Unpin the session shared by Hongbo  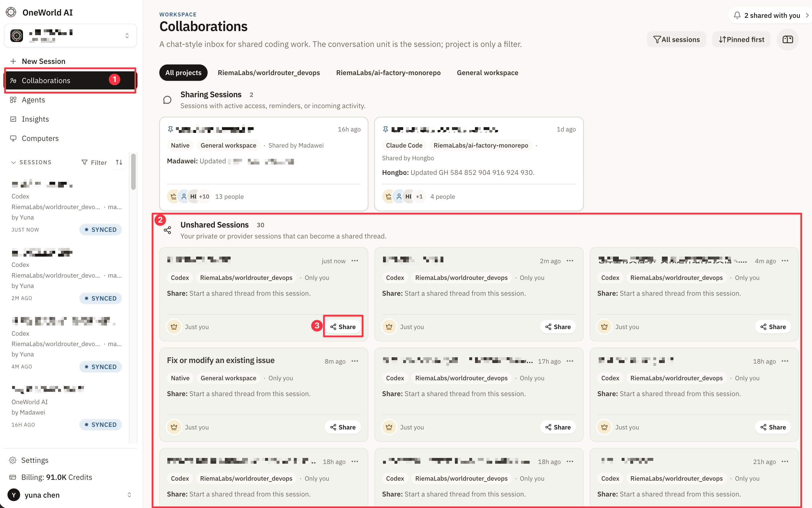385,129
